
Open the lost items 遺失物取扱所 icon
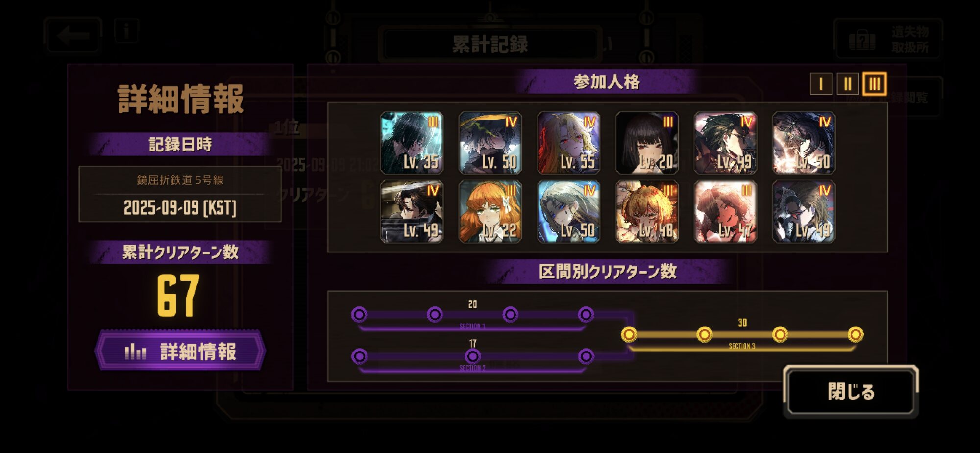(x=887, y=39)
